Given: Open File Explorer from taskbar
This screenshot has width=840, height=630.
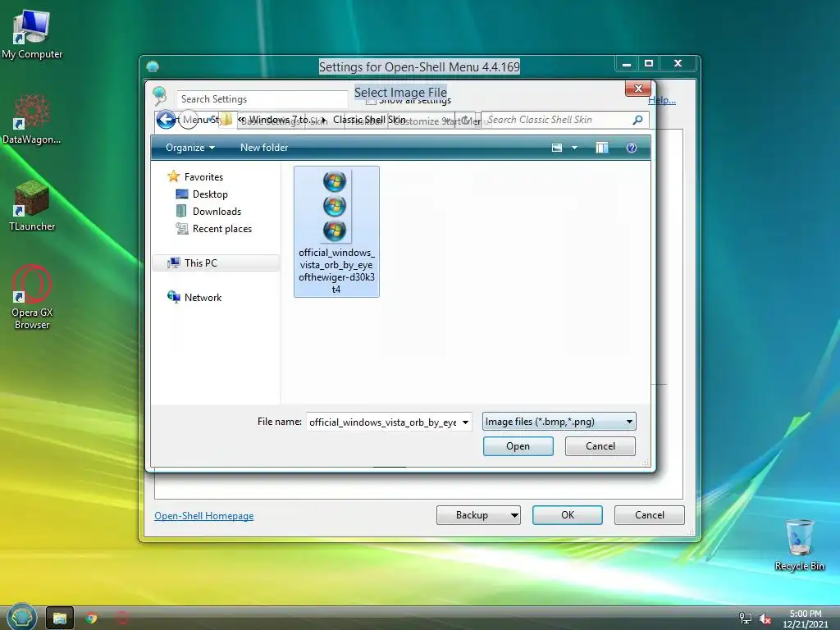Looking at the screenshot, I should coord(59,619).
